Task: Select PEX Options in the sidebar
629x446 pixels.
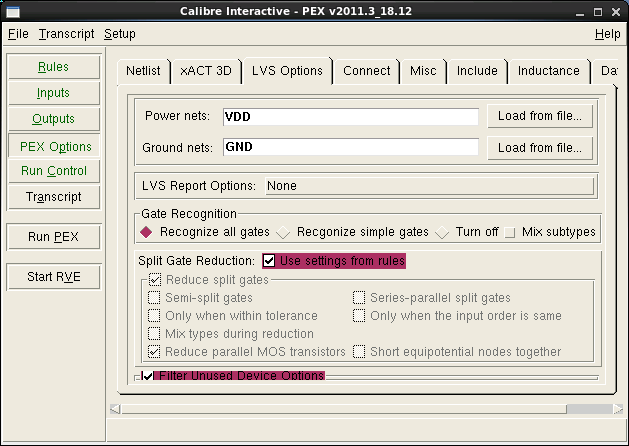Action: (54, 146)
